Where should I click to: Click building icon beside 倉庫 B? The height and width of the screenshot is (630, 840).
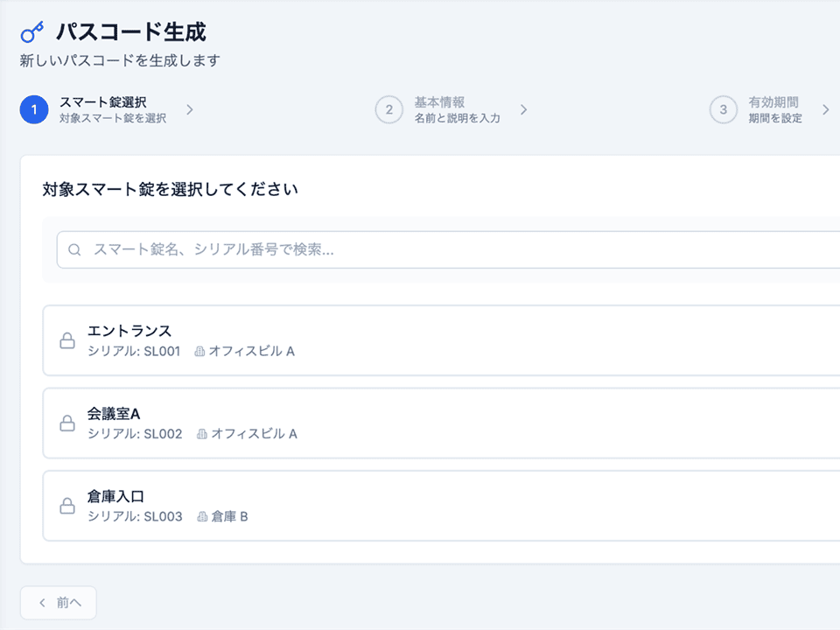(202, 517)
